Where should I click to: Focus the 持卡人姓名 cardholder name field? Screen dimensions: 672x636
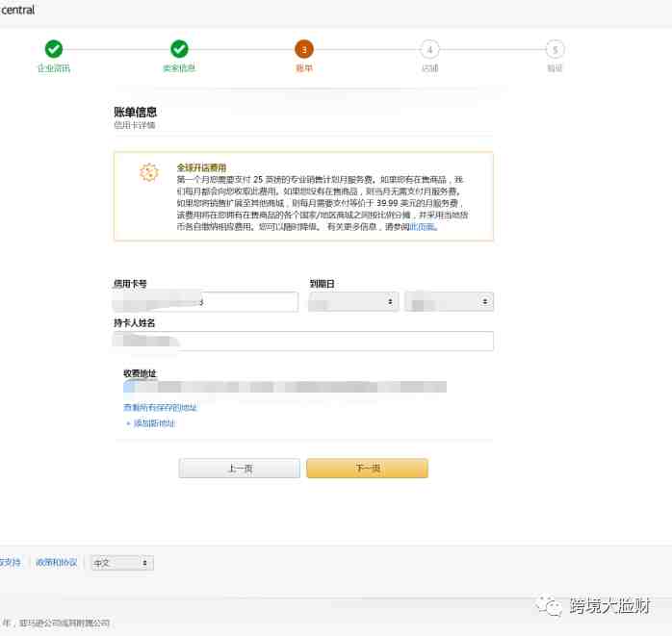point(303,342)
